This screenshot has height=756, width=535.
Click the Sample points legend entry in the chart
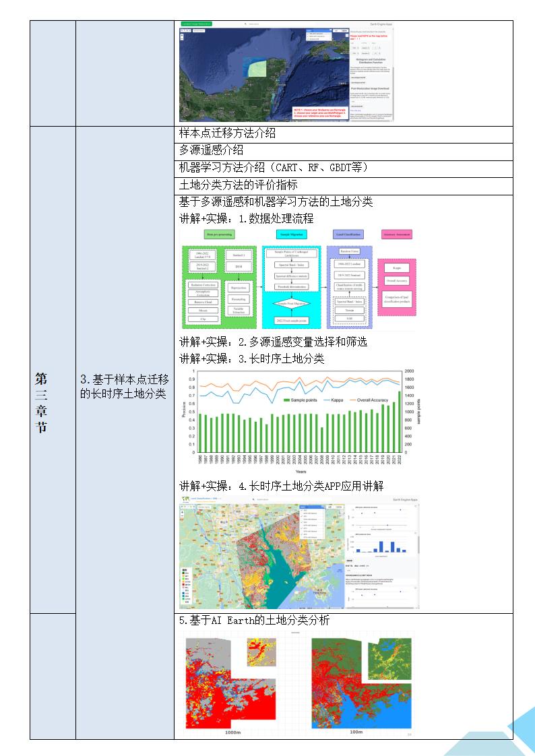(x=301, y=400)
